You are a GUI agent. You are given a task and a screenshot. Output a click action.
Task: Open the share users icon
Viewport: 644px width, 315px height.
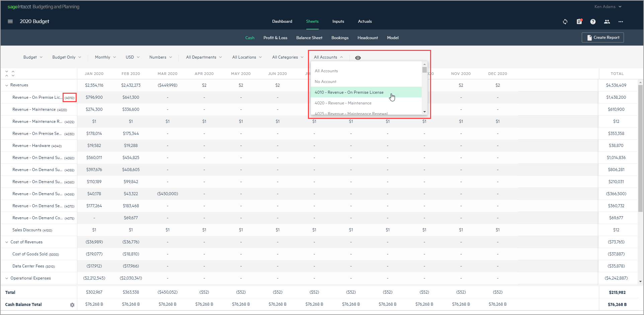607,22
